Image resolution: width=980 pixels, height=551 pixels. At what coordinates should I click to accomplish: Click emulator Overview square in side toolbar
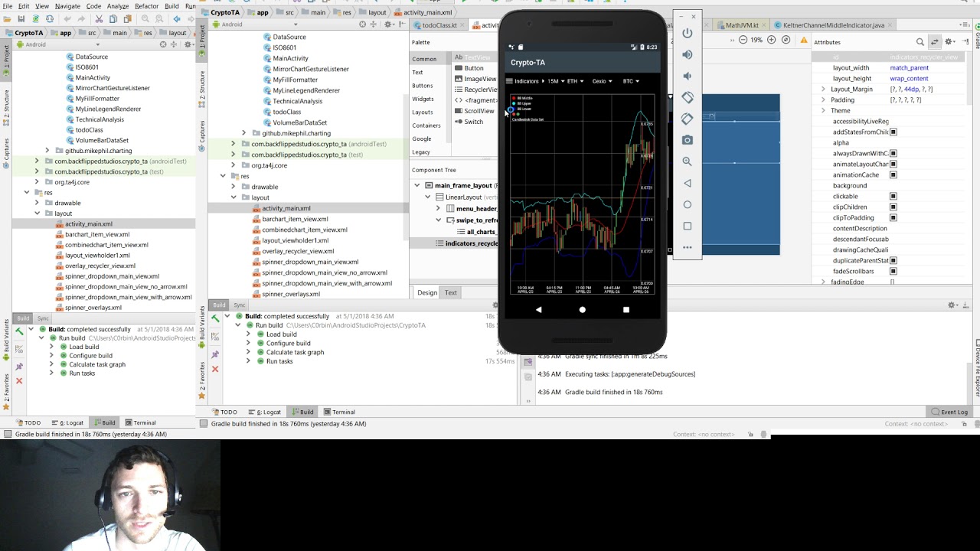point(687,226)
